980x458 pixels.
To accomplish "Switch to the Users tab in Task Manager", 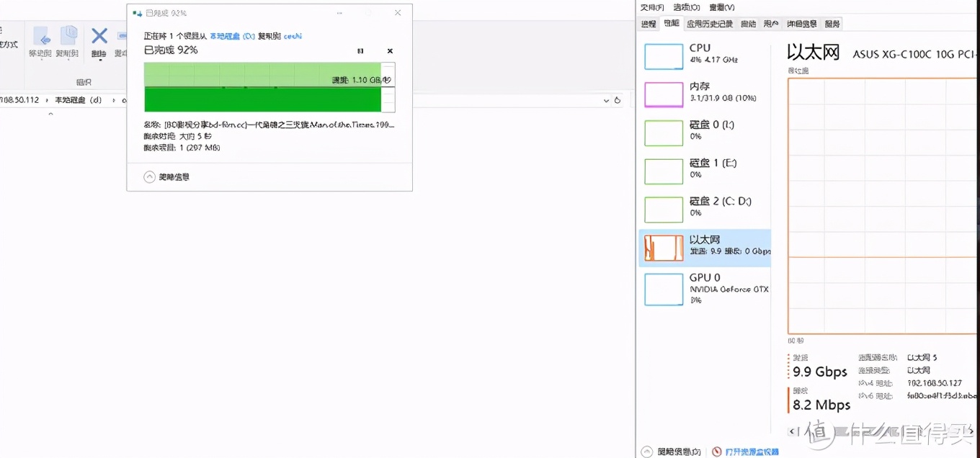I will pyautogui.click(x=771, y=24).
